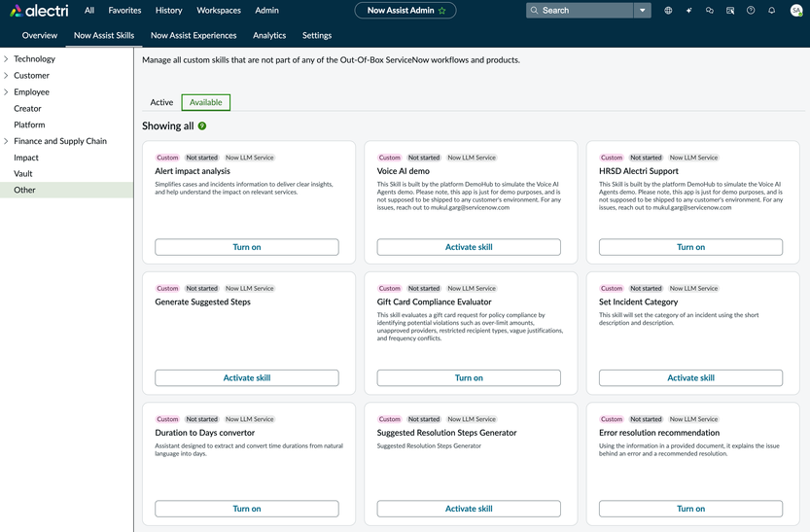Activate the Voice AI demo skill
Image resolution: width=810 pixels, height=532 pixels.
469,247
